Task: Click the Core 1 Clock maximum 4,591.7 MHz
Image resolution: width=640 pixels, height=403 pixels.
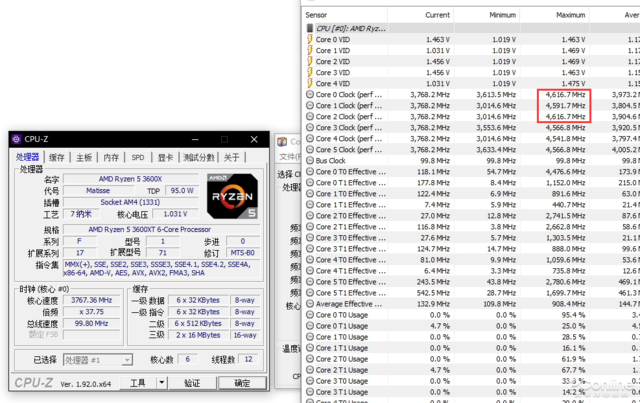Action: point(565,105)
